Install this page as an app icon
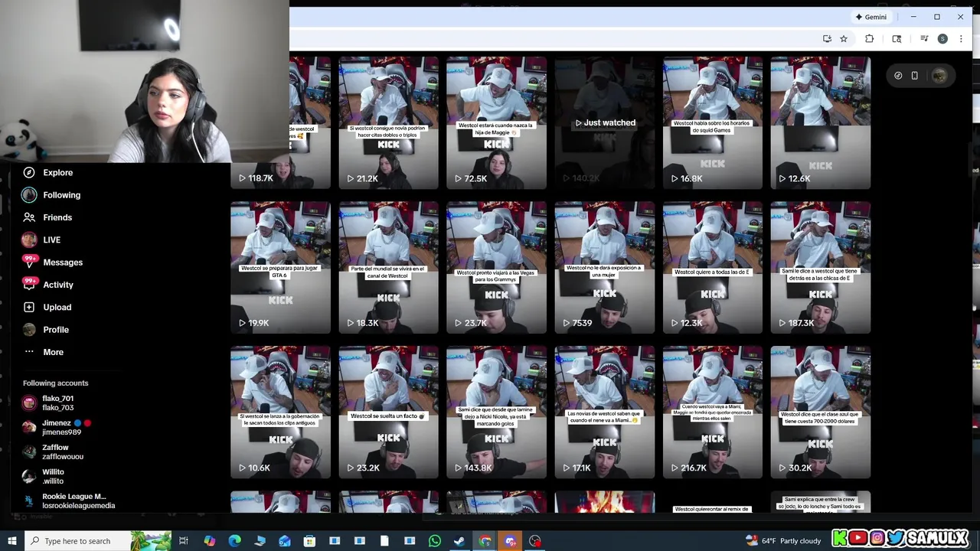This screenshot has height=551, width=980. pyautogui.click(x=827, y=39)
